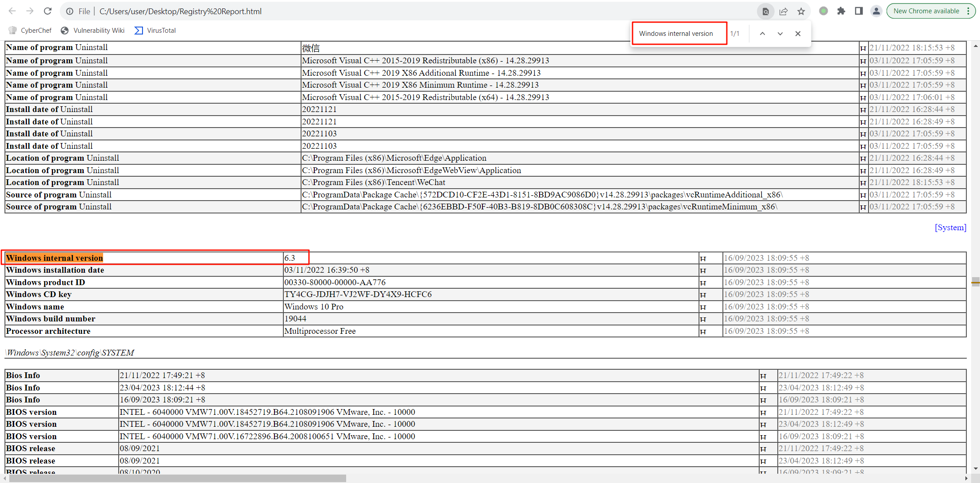This screenshot has height=483, width=980.
Task: Click inside the find bar search field
Action: pyautogui.click(x=679, y=34)
